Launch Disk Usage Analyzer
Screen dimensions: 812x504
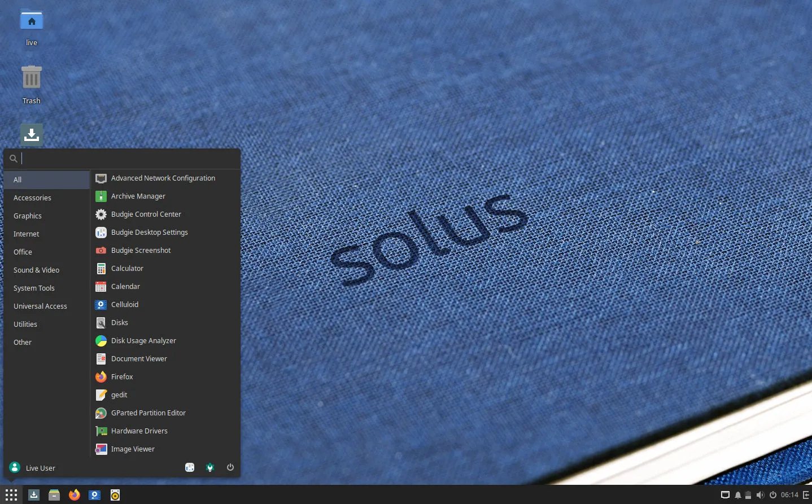[165, 341]
